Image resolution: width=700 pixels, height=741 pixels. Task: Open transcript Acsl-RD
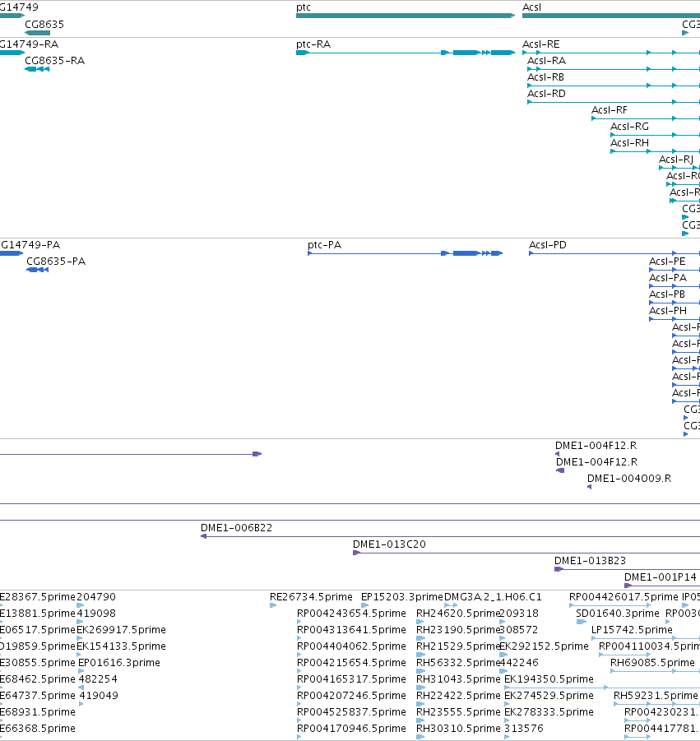click(546, 94)
